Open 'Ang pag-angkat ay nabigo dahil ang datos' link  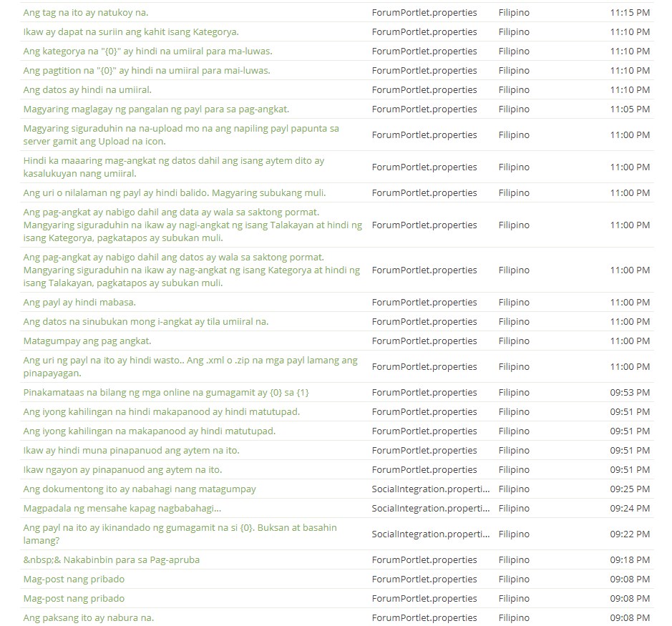pos(192,270)
